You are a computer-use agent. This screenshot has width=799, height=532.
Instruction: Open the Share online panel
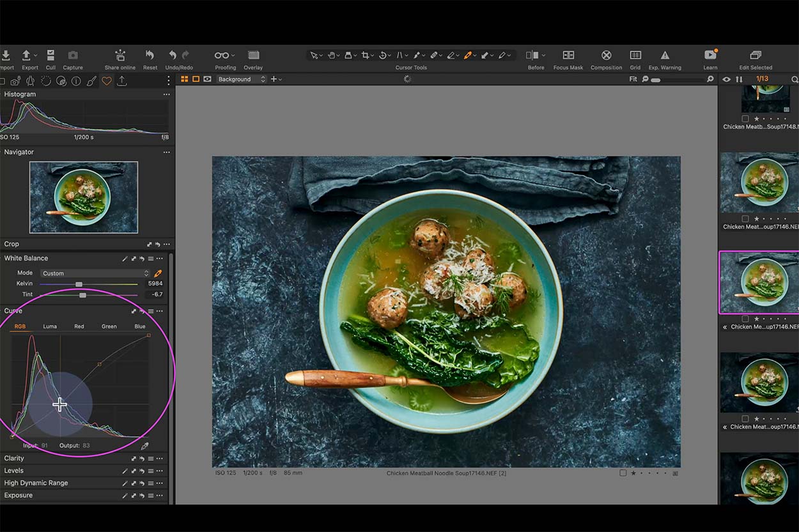tap(120, 57)
